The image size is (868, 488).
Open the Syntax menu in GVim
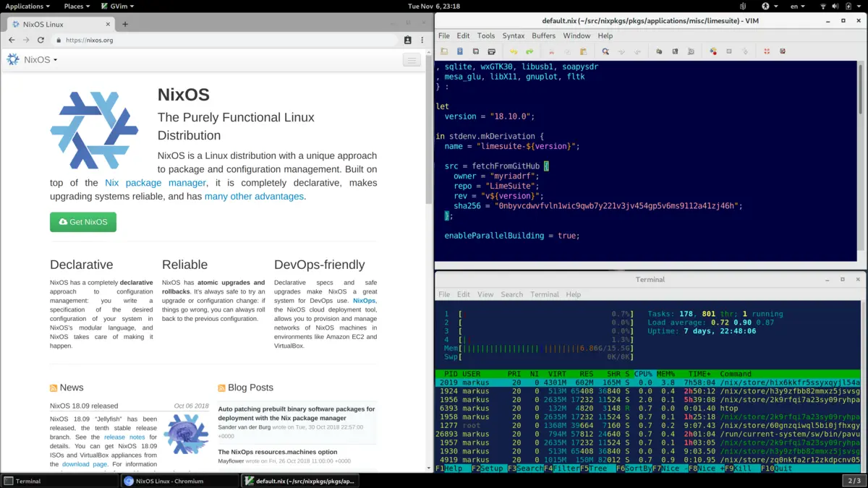514,35
